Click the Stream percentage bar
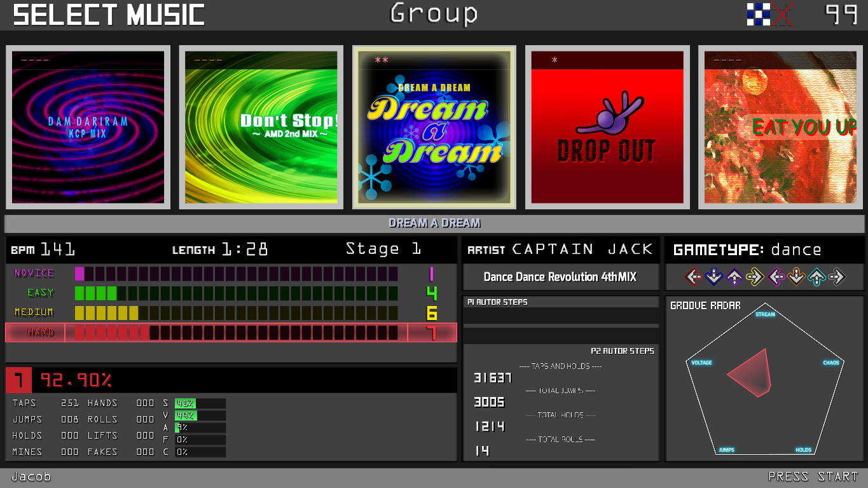 tap(200, 403)
